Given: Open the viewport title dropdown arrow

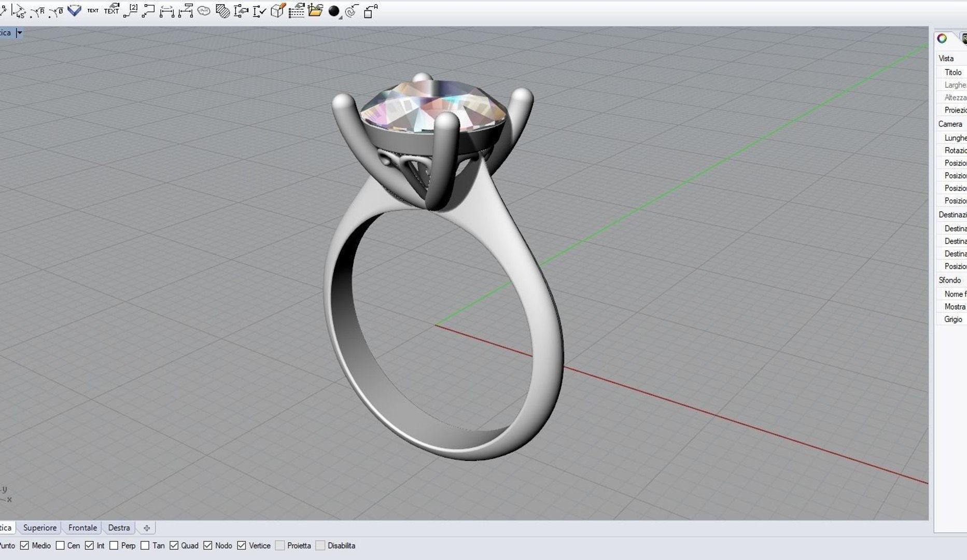Looking at the screenshot, I should (x=19, y=33).
